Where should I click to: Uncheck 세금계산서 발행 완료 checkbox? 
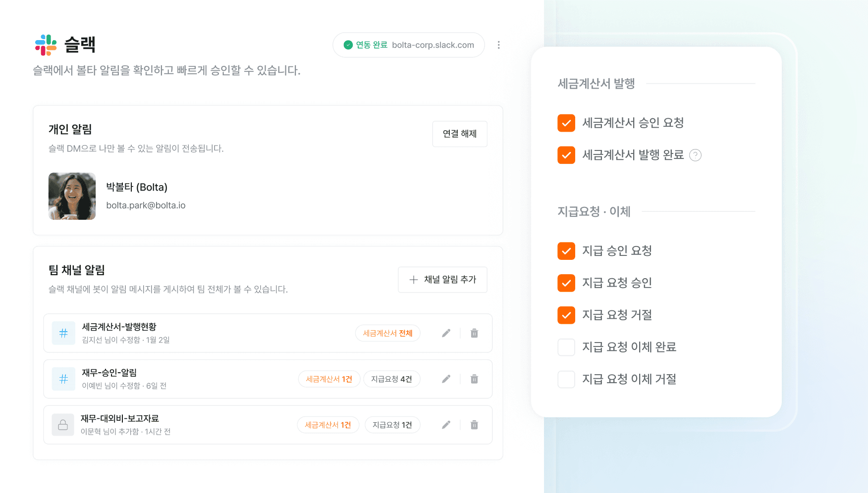click(x=566, y=155)
